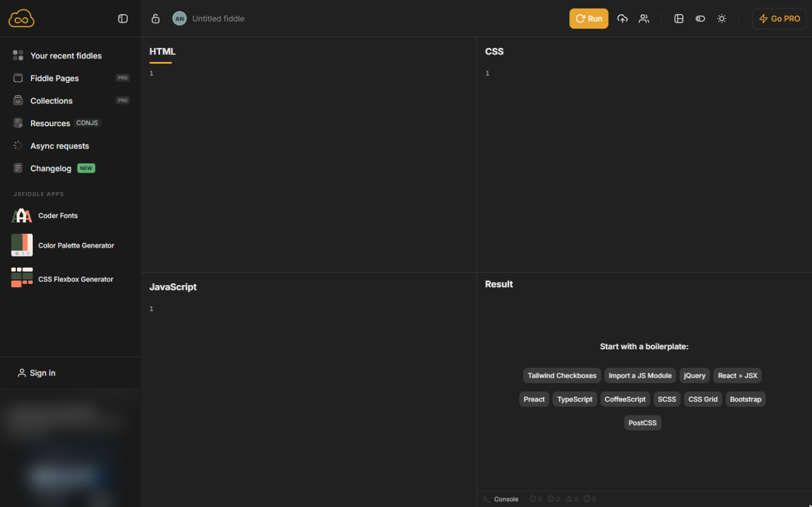The width and height of the screenshot is (812, 507).
Task: Open the collaborate people icon
Action: click(x=644, y=19)
